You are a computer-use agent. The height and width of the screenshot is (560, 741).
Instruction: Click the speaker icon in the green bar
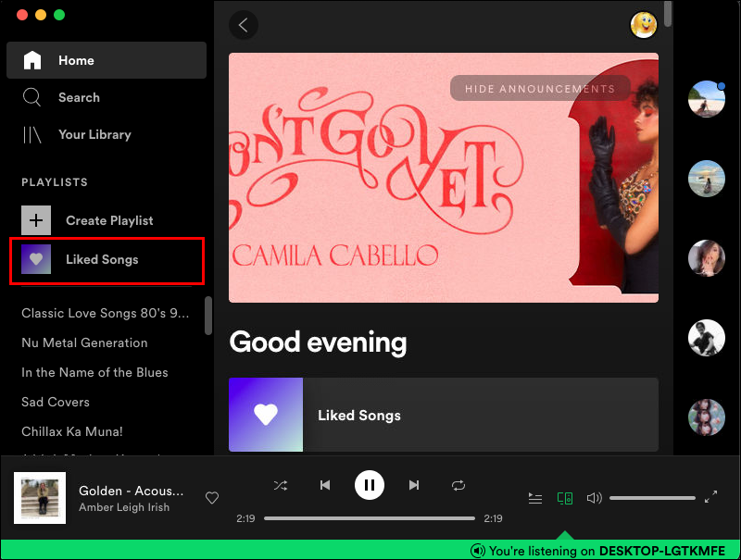point(478,551)
